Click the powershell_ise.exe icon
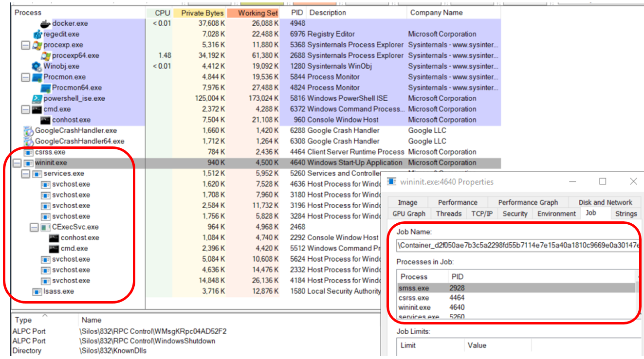 pyautogui.click(x=37, y=98)
